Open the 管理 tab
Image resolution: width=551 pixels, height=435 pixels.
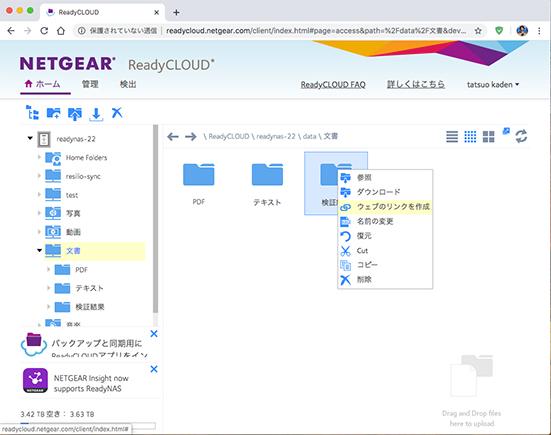click(90, 84)
